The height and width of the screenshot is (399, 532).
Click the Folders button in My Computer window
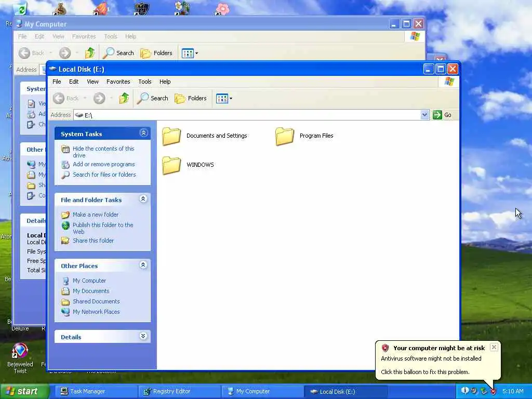click(156, 54)
